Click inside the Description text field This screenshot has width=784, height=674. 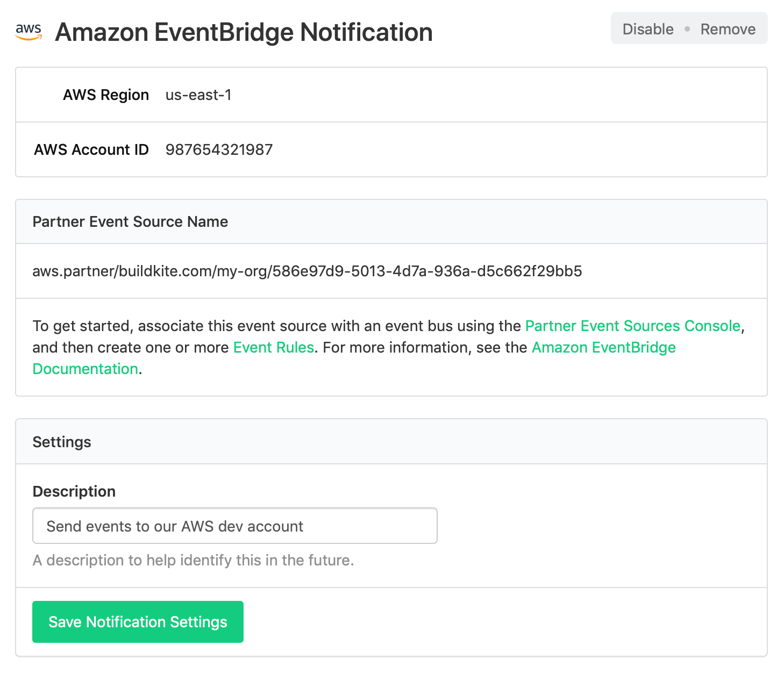point(234,526)
